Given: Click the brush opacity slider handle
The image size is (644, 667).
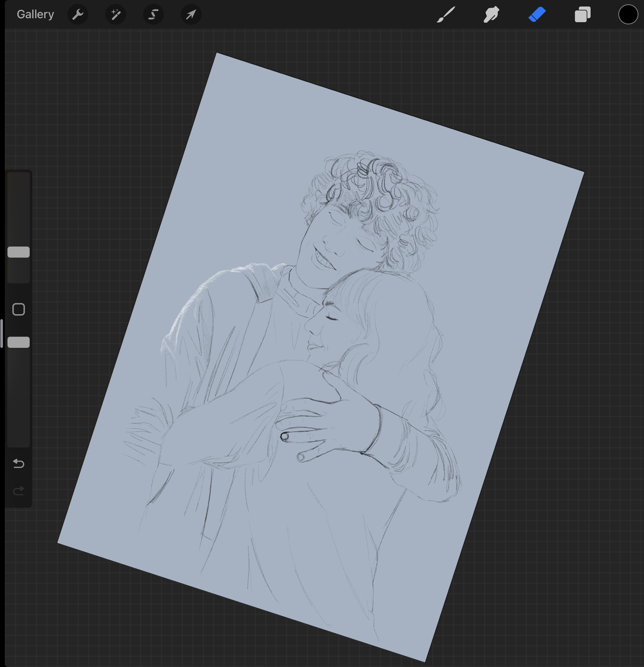Looking at the screenshot, I should [19, 342].
